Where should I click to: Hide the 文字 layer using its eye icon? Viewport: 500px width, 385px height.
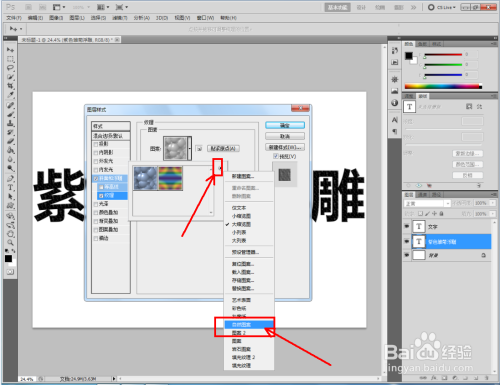pos(407,227)
